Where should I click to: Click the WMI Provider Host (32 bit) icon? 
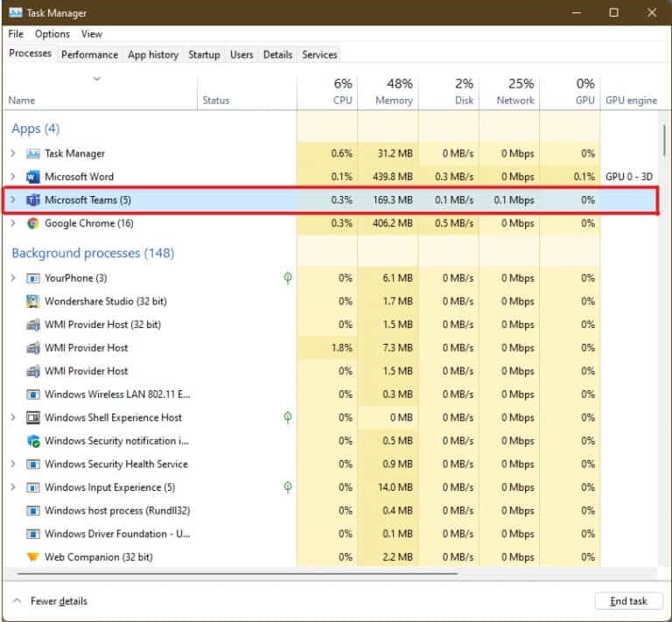point(33,325)
